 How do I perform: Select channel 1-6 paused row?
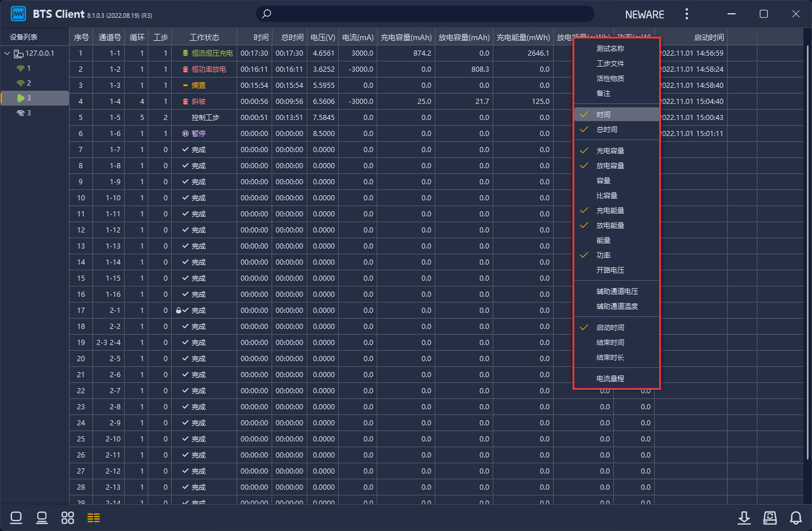(x=115, y=133)
